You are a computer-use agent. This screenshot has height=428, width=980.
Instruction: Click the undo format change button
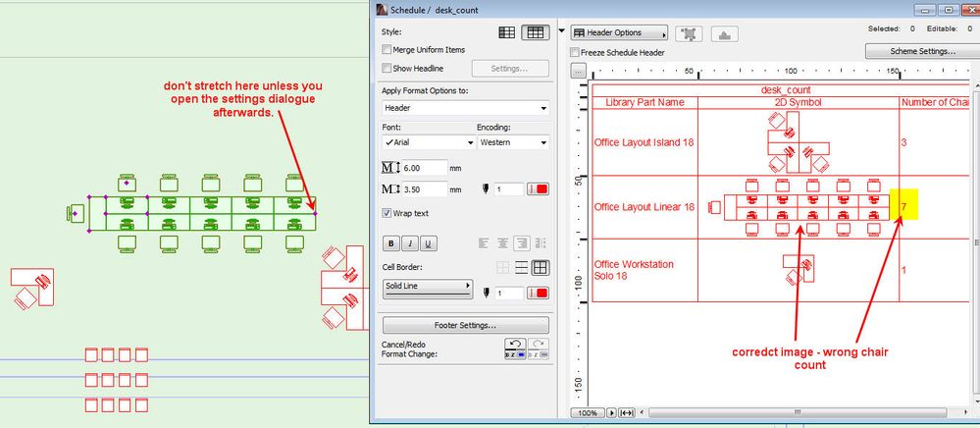[516, 349]
